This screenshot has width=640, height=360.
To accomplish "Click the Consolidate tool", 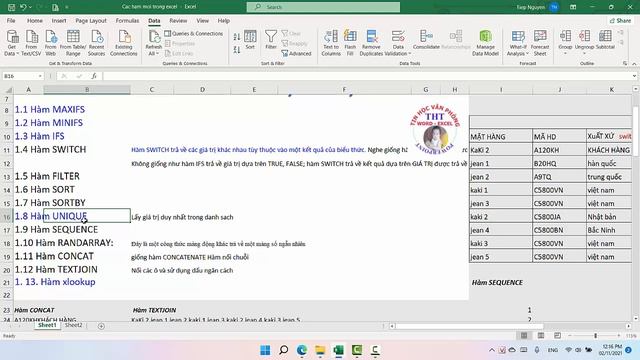I will tap(426, 40).
